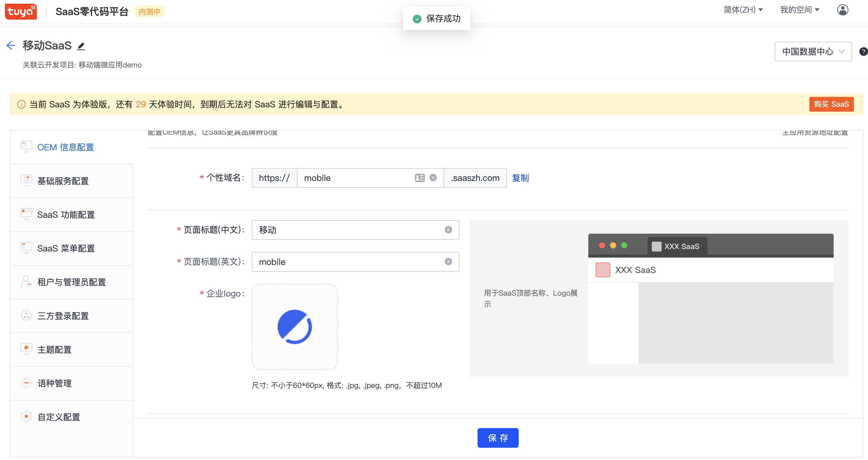
Task: Open 基础服务配置 menu item
Action: 71,181
